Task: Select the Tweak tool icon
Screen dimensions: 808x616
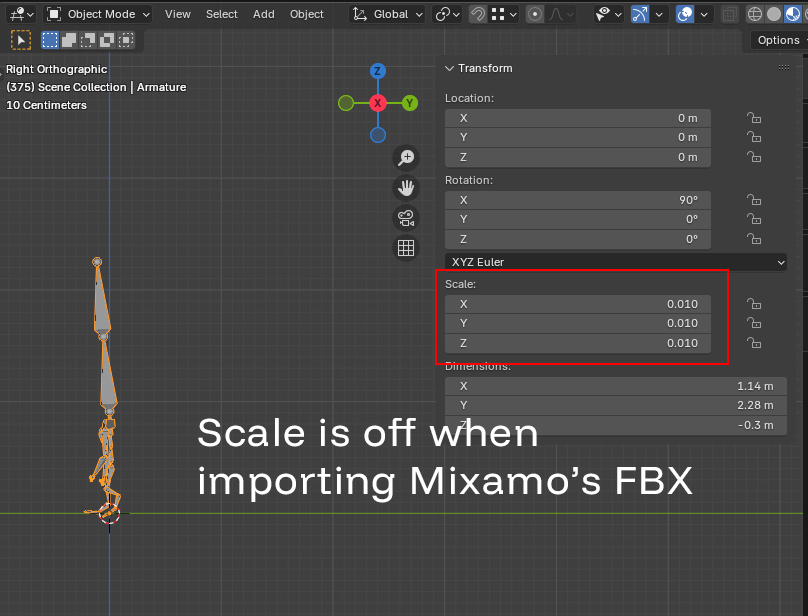Action: click(x=21, y=40)
